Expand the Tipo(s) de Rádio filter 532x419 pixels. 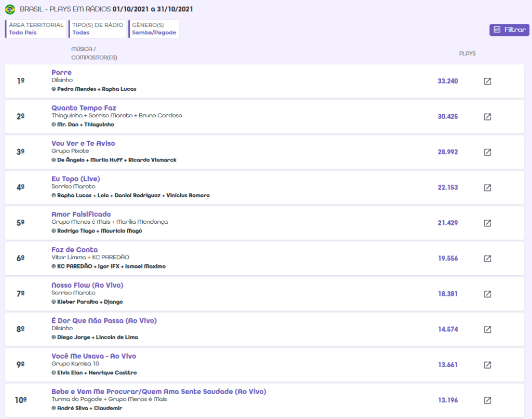pyautogui.click(x=98, y=29)
